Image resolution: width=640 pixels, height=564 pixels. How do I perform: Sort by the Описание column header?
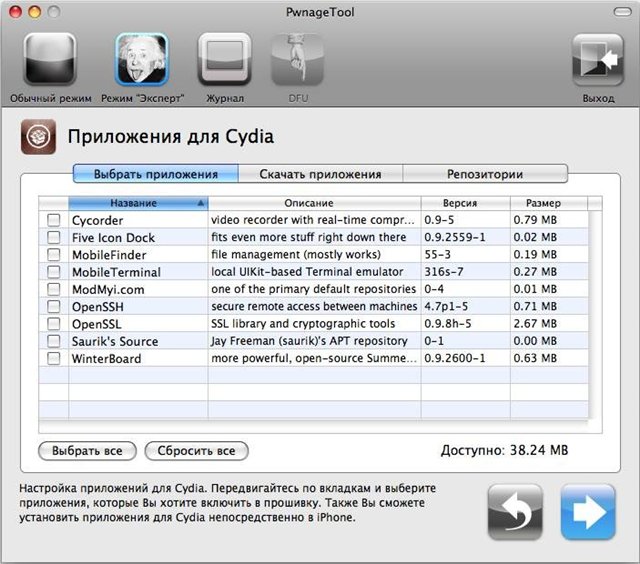pyautogui.click(x=314, y=203)
